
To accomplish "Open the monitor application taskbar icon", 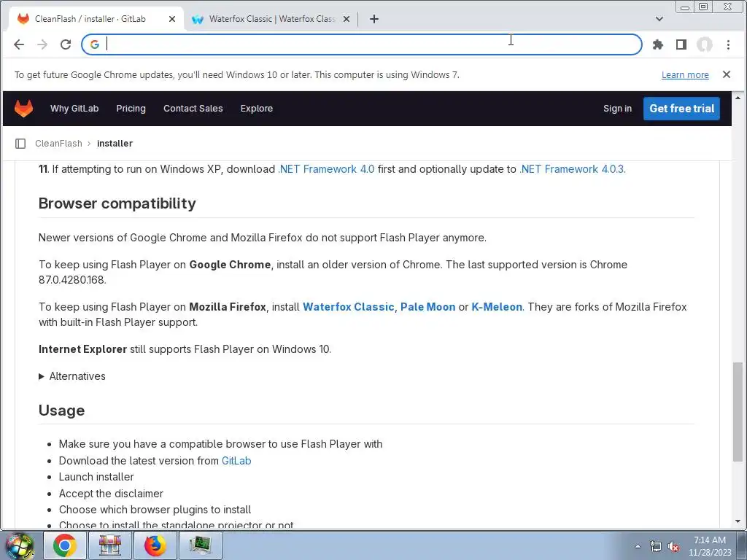I will point(200,545).
